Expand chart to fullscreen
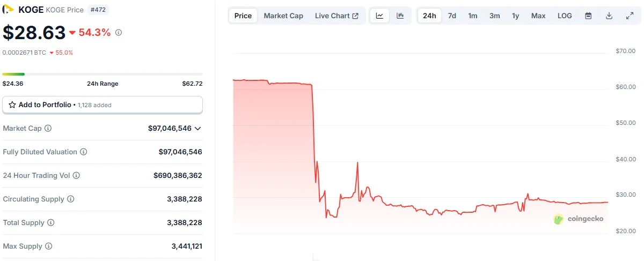Screen dimensions: 644x261 (630, 16)
